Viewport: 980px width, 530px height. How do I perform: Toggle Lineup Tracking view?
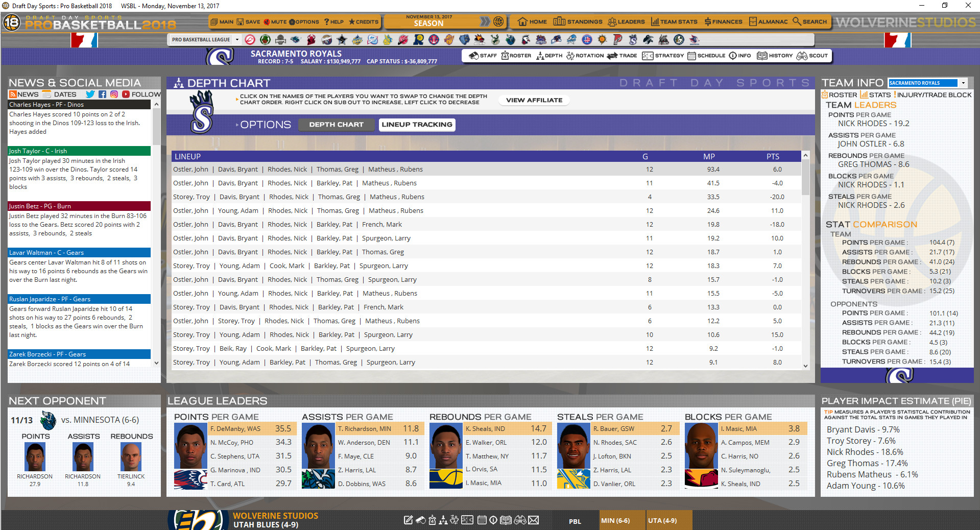[x=417, y=124]
